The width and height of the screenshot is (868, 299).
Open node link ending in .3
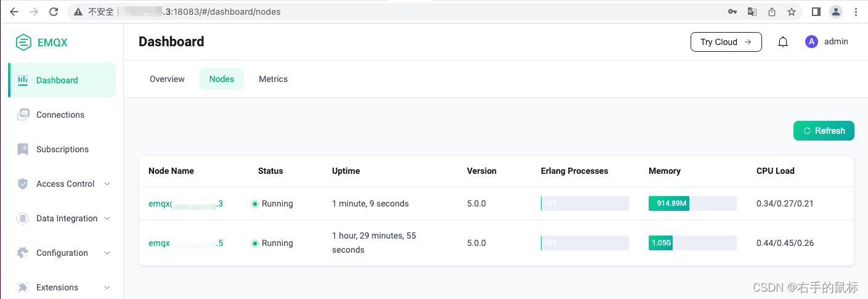point(185,203)
